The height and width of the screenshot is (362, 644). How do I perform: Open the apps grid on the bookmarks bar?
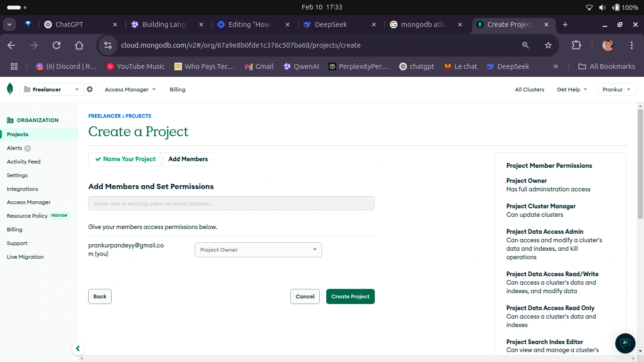(14, 66)
